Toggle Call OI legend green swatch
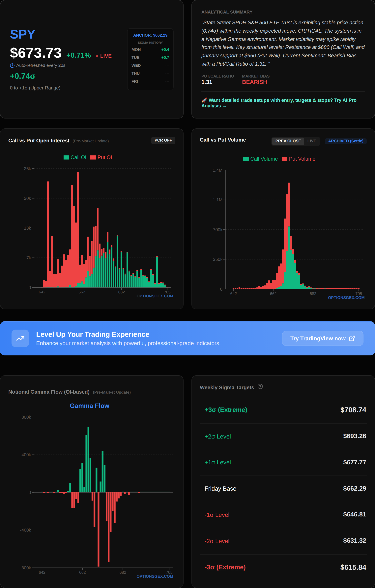Viewport: 375px width, 588px height. pos(66,157)
